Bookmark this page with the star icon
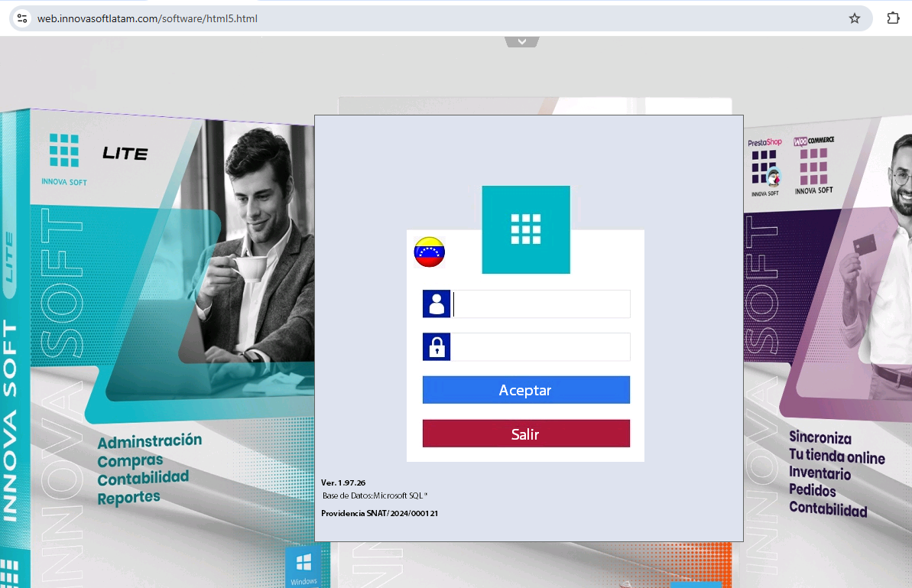This screenshot has height=588, width=912. pyautogui.click(x=855, y=18)
